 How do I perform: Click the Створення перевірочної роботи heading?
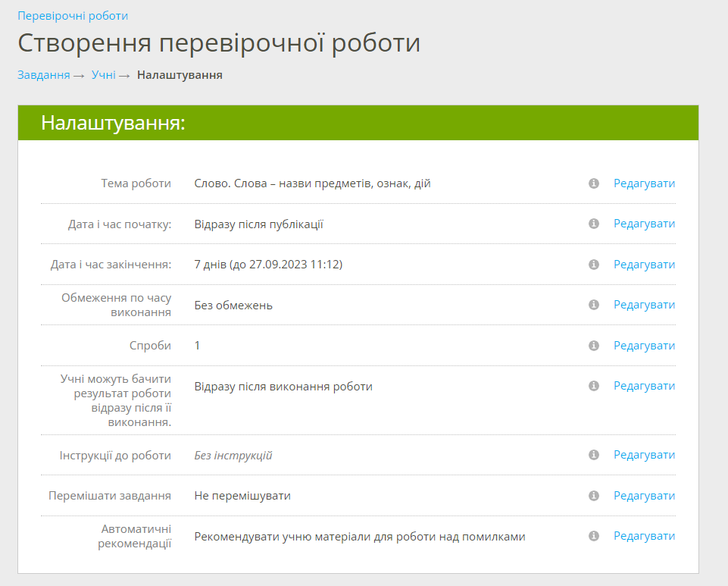pos(219,42)
